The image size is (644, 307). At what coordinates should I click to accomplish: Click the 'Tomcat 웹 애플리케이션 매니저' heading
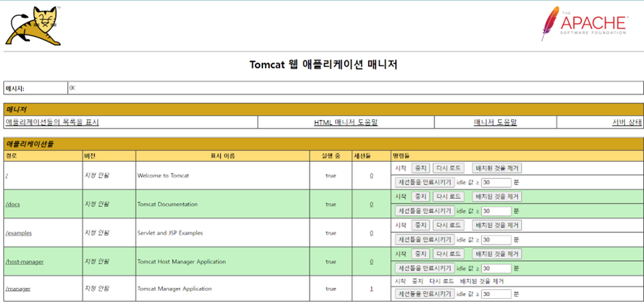[323, 65]
